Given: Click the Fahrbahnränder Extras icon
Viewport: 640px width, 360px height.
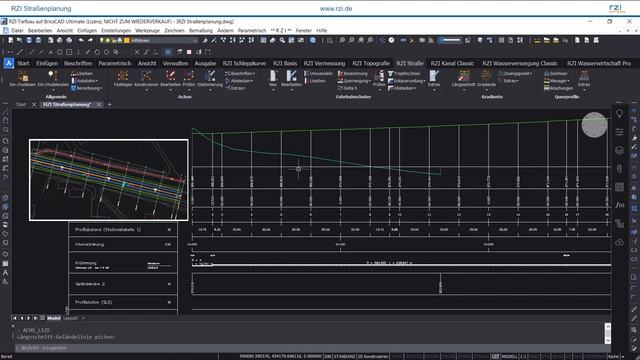Looking at the screenshot, I should pos(433,76).
